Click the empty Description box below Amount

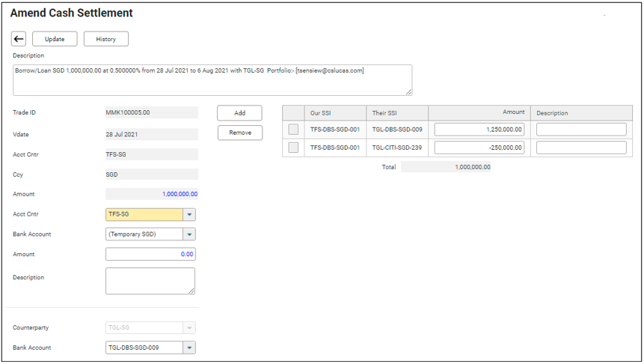(150, 281)
